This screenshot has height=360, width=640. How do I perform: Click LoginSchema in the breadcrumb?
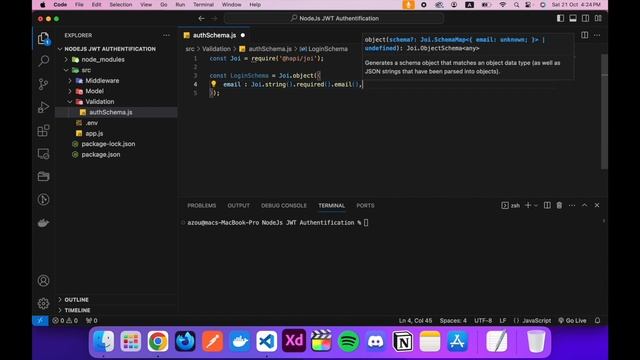pos(328,49)
